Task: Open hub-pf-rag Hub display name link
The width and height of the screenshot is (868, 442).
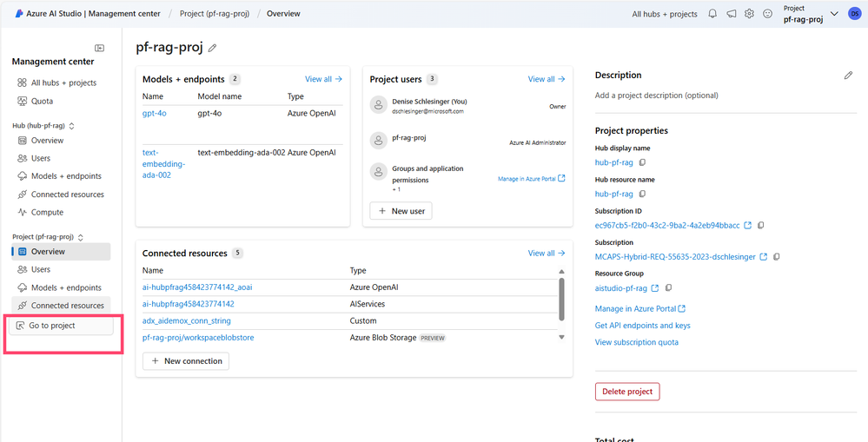Action: pos(614,162)
